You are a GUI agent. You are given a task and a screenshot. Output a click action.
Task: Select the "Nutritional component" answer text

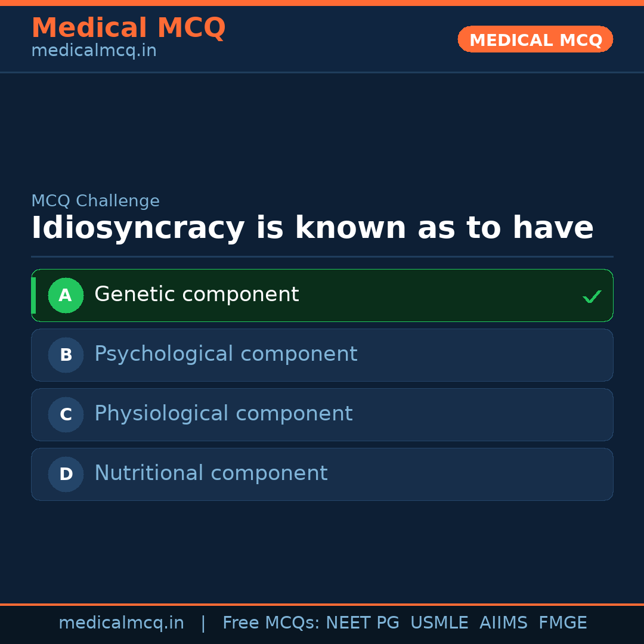pyautogui.click(x=210, y=473)
